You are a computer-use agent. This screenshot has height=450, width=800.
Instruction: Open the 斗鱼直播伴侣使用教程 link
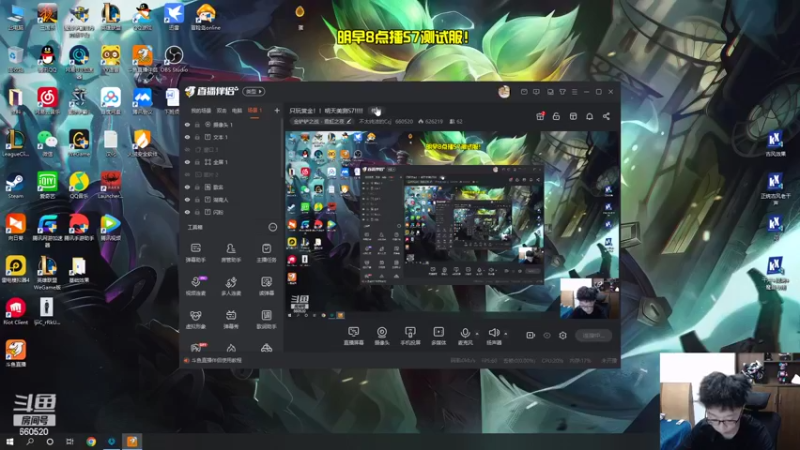[216, 360]
